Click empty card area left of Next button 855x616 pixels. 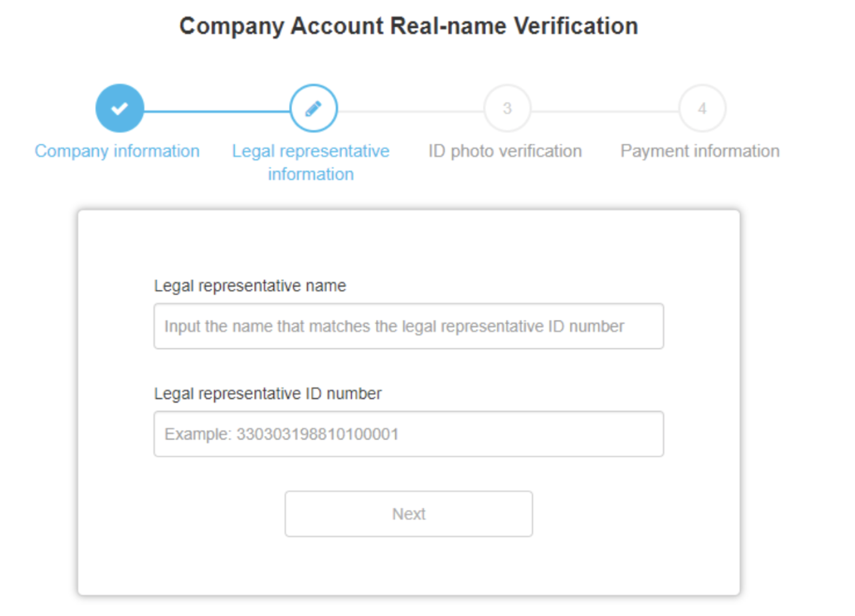point(186,514)
